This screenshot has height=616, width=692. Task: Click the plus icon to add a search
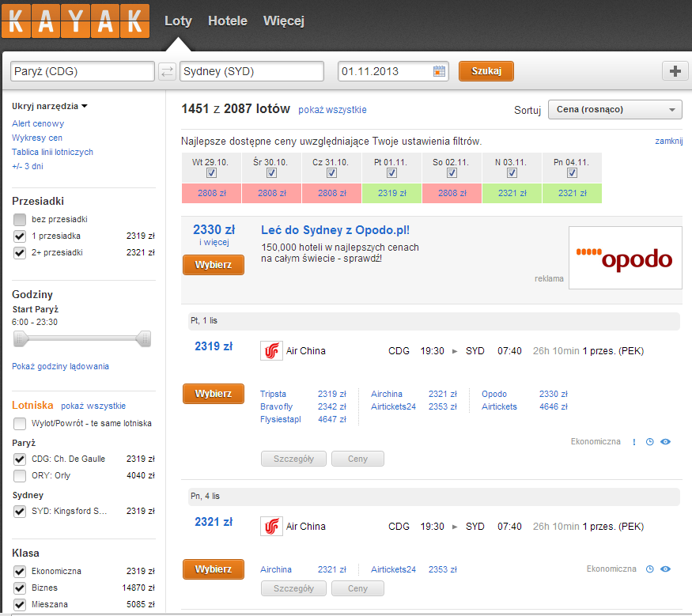tap(675, 71)
